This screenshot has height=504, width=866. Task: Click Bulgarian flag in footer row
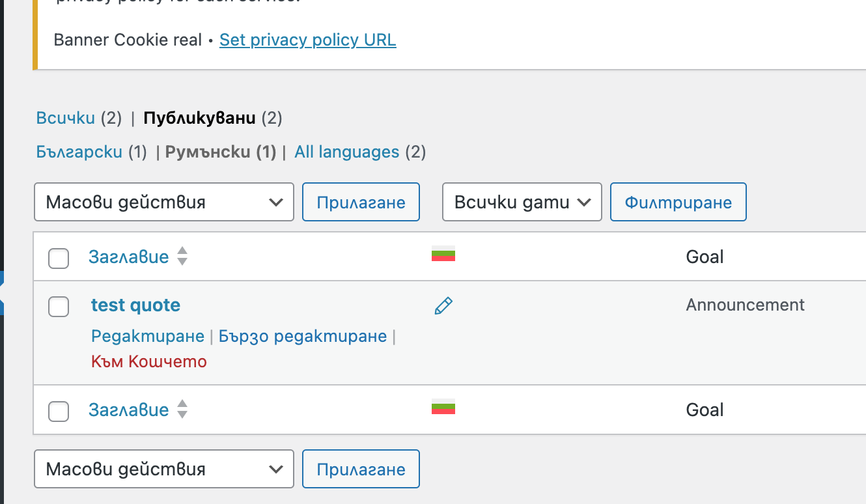tap(443, 407)
